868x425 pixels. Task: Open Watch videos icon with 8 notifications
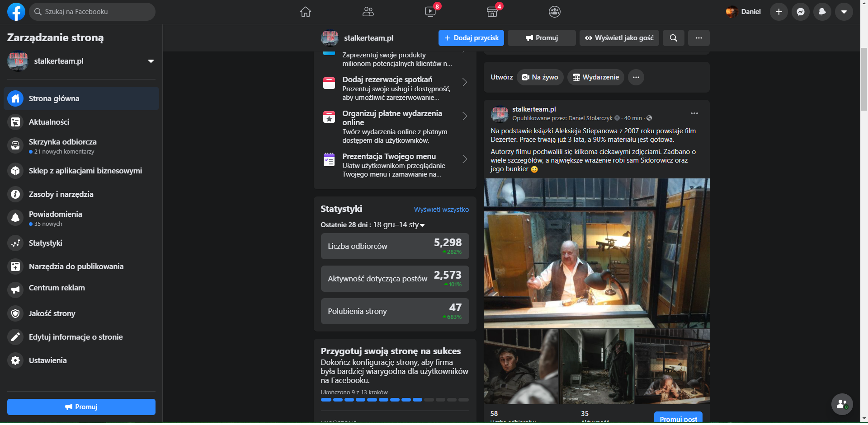coord(430,12)
